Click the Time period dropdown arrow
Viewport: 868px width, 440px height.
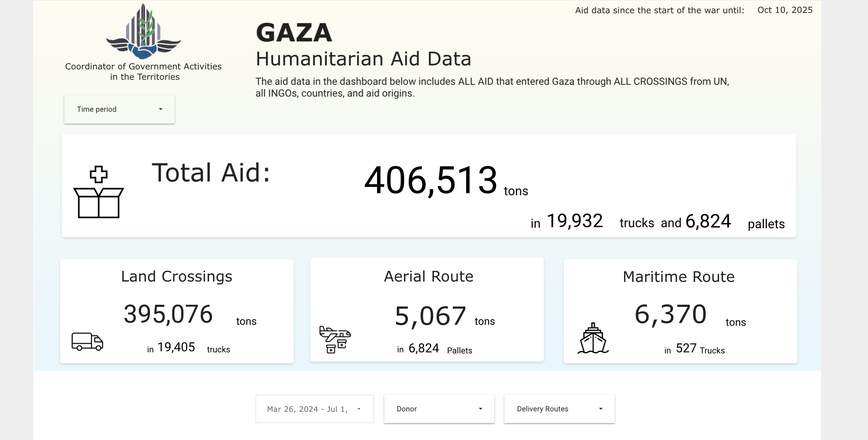[161, 109]
